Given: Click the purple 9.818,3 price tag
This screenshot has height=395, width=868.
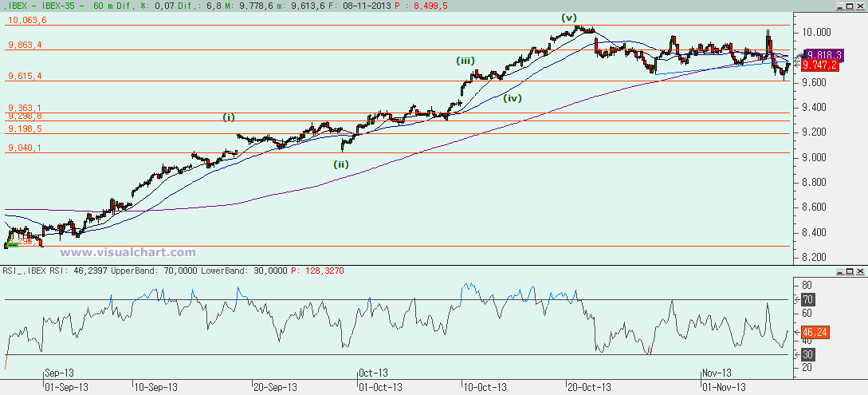Looking at the screenshot, I should coord(823,55).
